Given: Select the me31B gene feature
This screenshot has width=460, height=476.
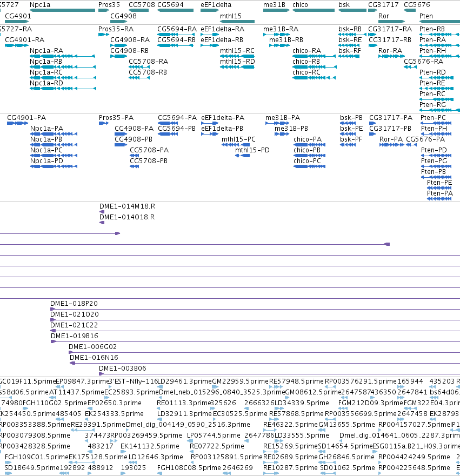Looking at the screenshot, I should [276, 10].
